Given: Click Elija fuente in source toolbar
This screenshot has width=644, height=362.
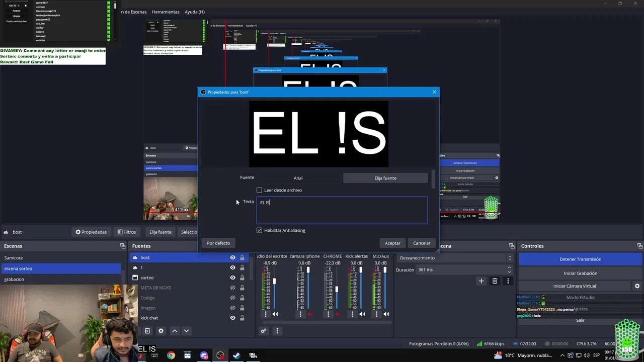Looking at the screenshot, I should [160, 232].
